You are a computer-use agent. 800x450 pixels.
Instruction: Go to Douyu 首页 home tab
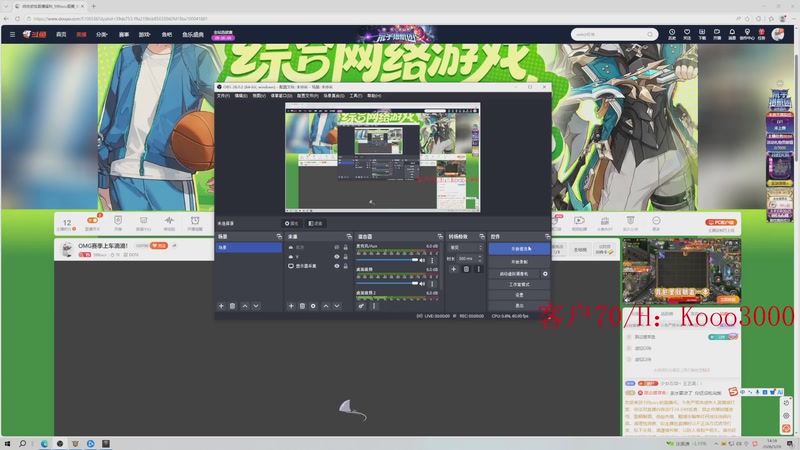61,34
